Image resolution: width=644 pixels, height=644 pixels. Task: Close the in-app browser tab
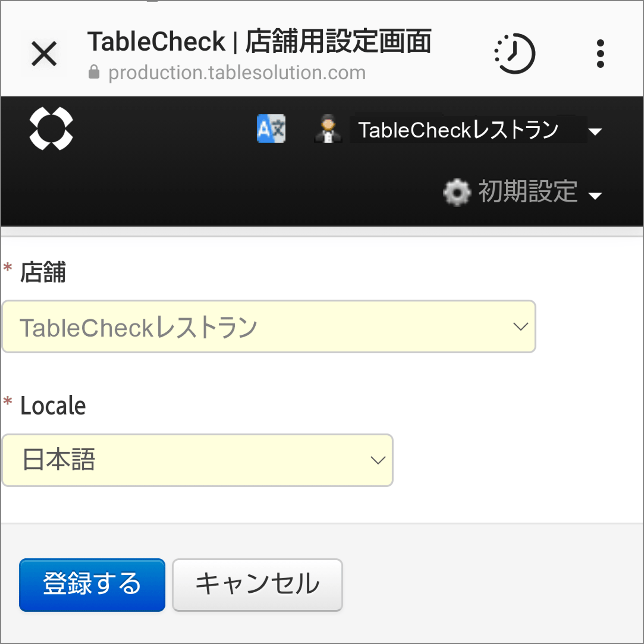(x=44, y=53)
